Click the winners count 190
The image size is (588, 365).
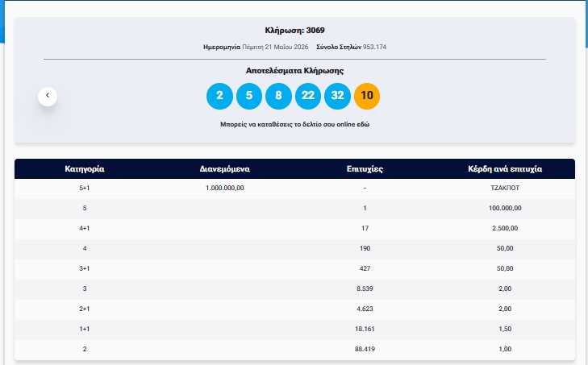[365, 248]
